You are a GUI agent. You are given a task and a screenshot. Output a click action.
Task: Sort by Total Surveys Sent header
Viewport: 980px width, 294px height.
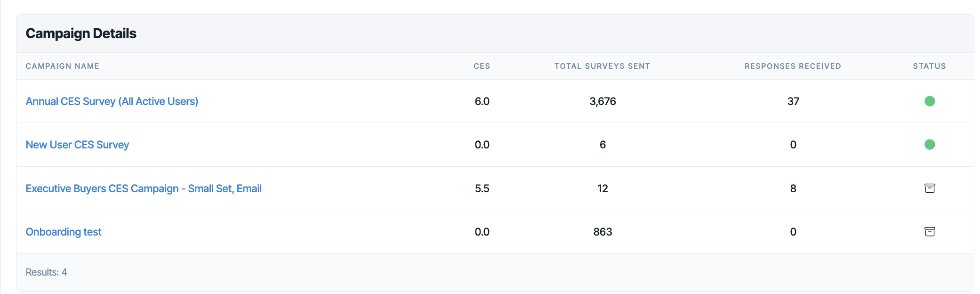602,66
